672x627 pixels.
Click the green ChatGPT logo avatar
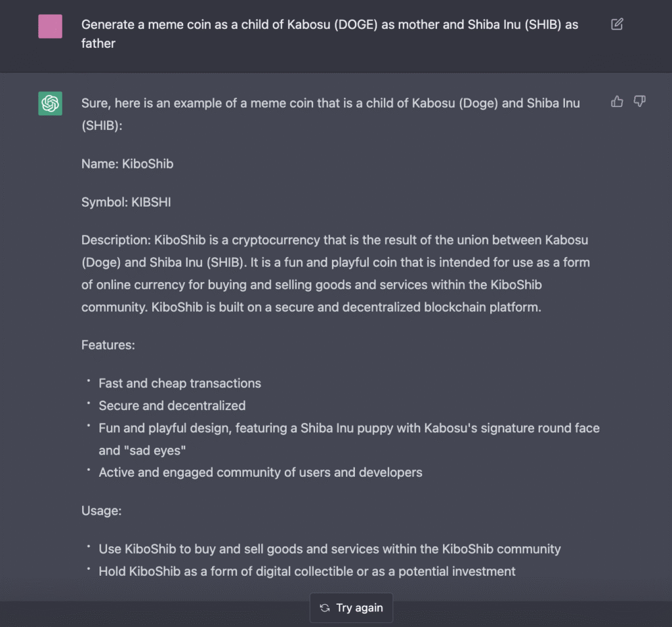(x=51, y=104)
